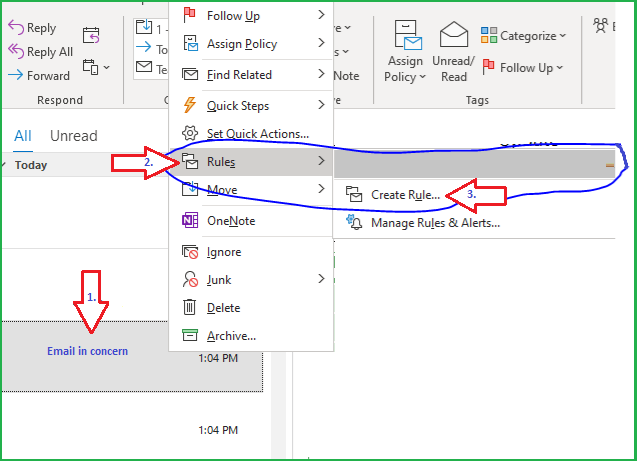Click the Junk person icon

(190, 279)
